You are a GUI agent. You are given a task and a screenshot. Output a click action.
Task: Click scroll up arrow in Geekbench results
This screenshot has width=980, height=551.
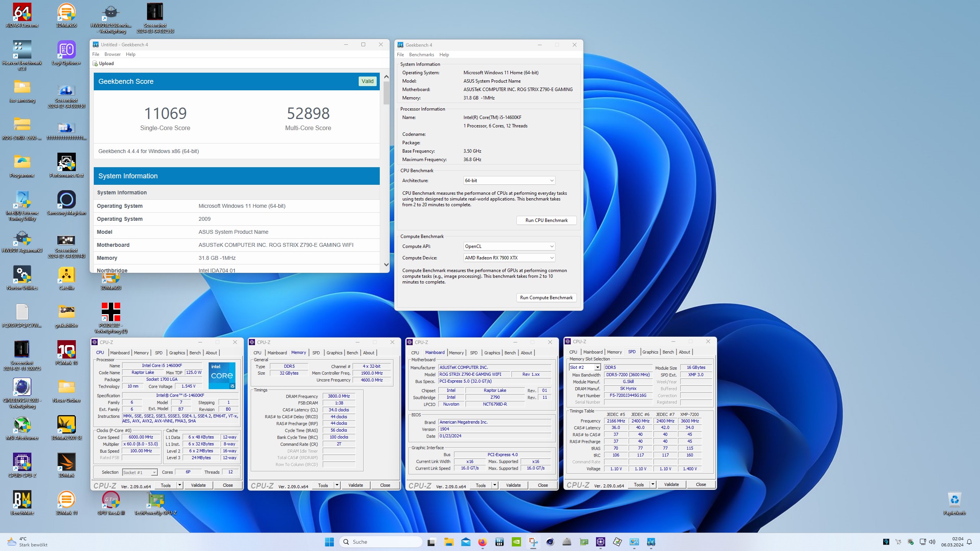[x=386, y=77]
